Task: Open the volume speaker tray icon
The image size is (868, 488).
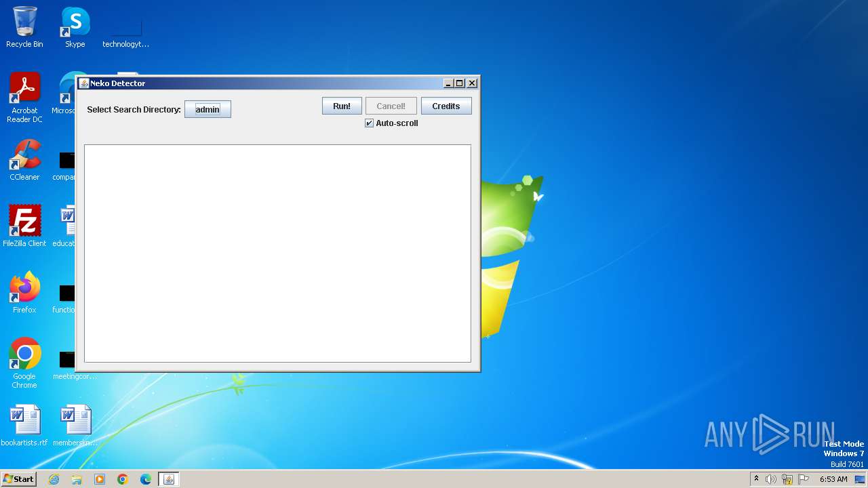Action: (771, 479)
